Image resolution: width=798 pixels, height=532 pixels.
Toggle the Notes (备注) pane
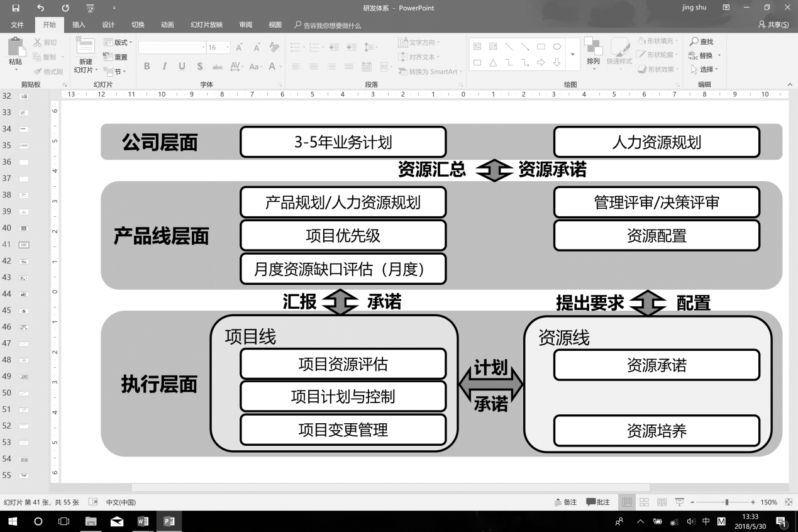(565, 502)
